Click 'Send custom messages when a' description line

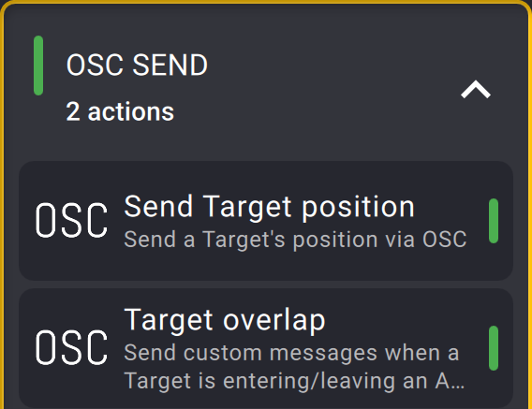[x=292, y=353]
